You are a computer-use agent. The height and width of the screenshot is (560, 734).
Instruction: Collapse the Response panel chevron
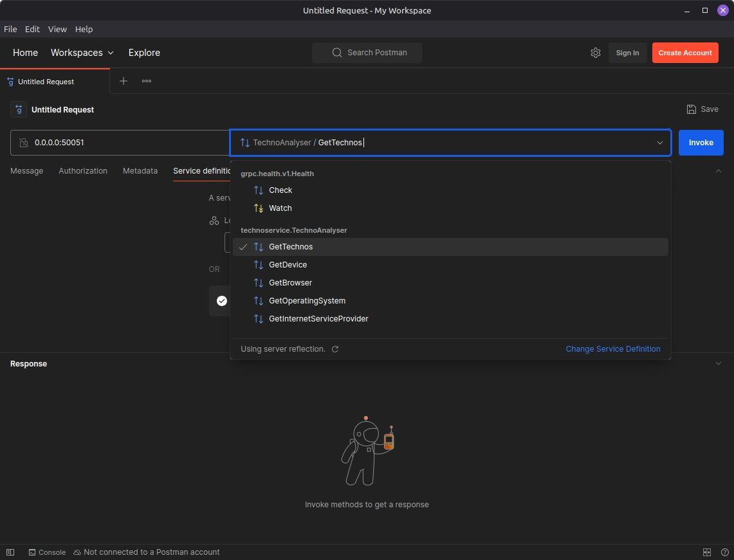coord(719,363)
